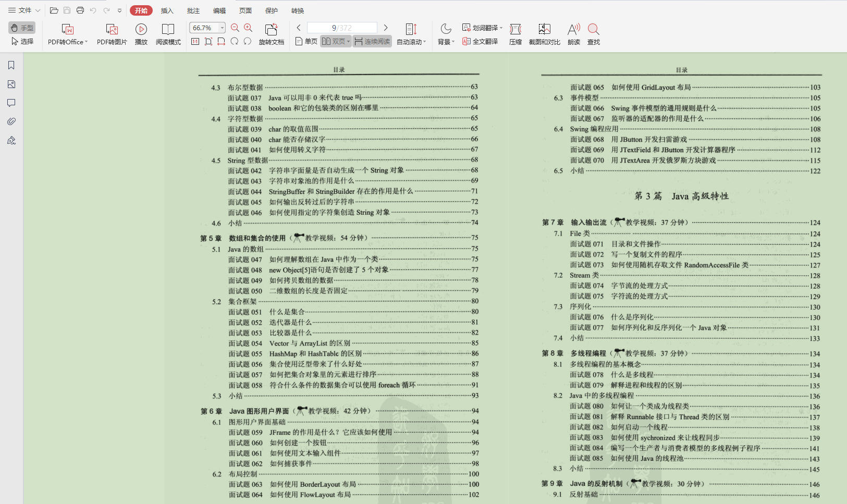Open 自动滚动 auto scroll dropdown
This screenshot has width=847, height=504.
411,34
